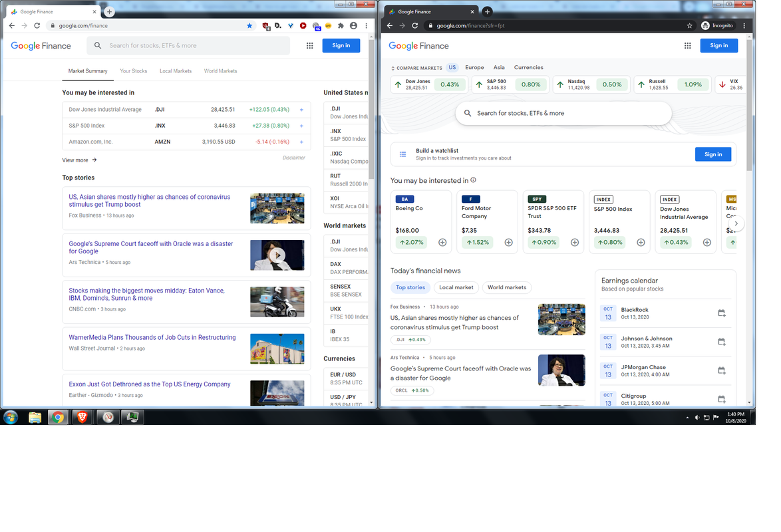Open Nasdaq market chip showing 0.50%
The width and height of the screenshot is (781, 532).
click(591, 84)
